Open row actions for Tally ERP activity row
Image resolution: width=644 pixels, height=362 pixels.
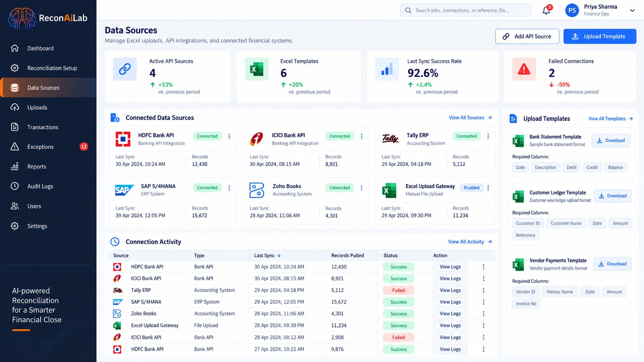click(483, 290)
